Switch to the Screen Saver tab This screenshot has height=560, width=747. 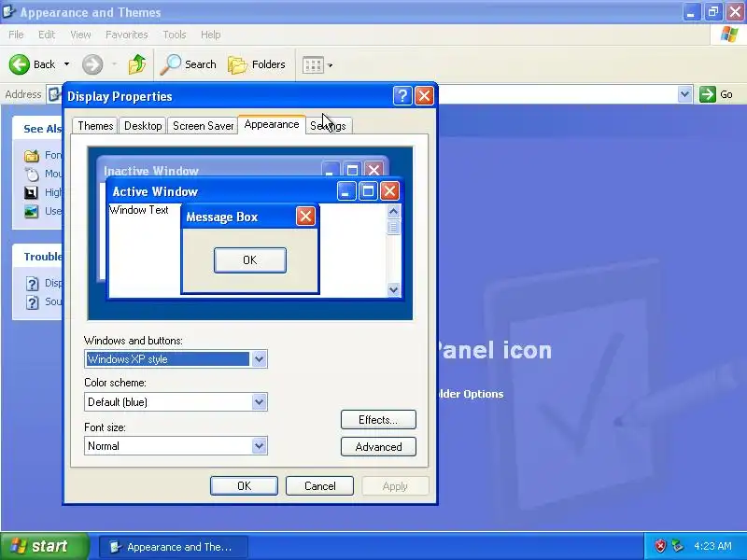(x=203, y=126)
